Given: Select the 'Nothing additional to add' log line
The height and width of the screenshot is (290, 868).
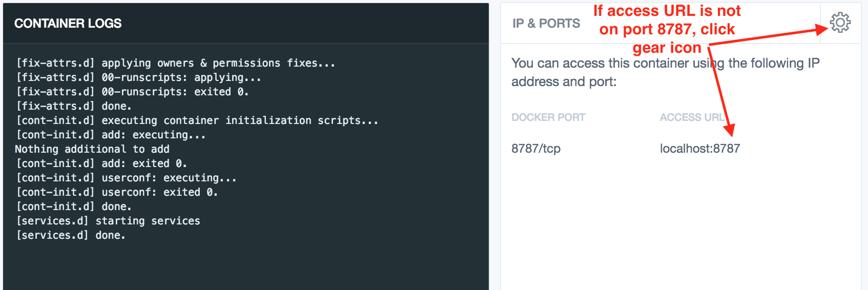Looking at the screenshot, I should [x=92, y=149].
